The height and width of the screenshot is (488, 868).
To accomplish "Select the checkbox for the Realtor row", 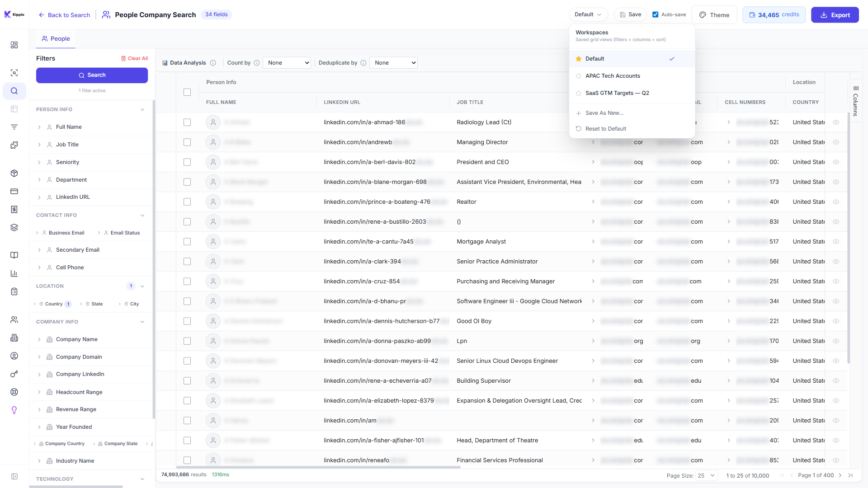I will [187, 202].
